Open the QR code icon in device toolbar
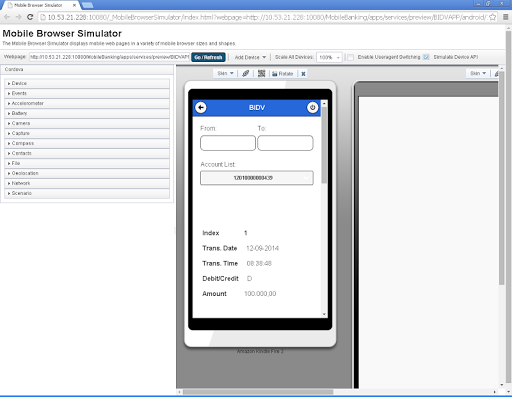Image resolution: width=512 pixels, height=397 pixels. (262, 73)
